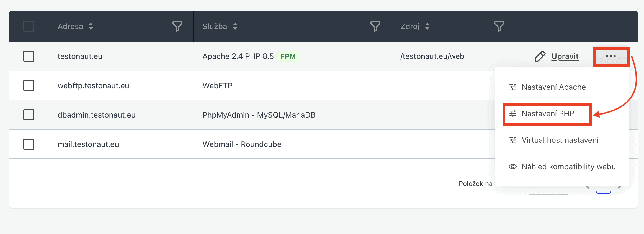Click the sliders icon beside Virtual host nastavení

513,140
